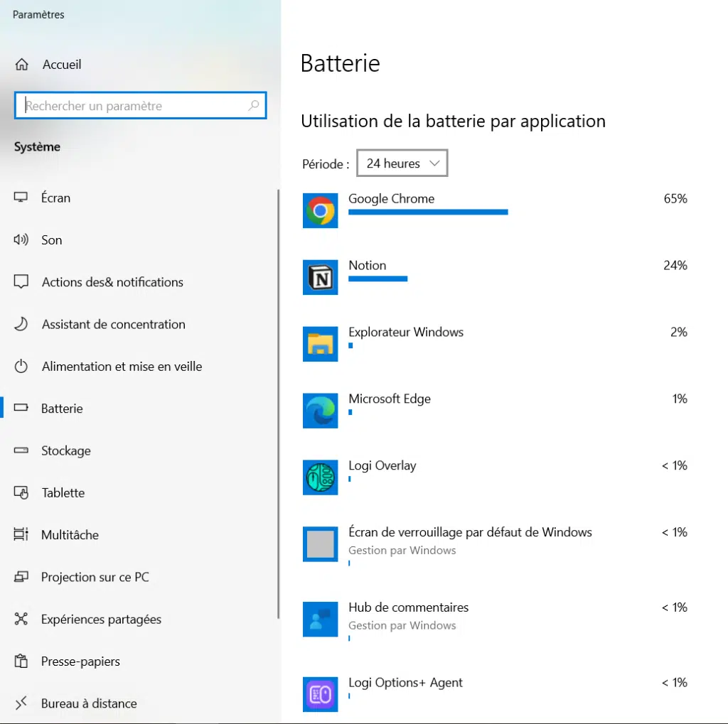Click Google Chrome's battery usage bar
The image size is (728, 724).
coord(428,212)
